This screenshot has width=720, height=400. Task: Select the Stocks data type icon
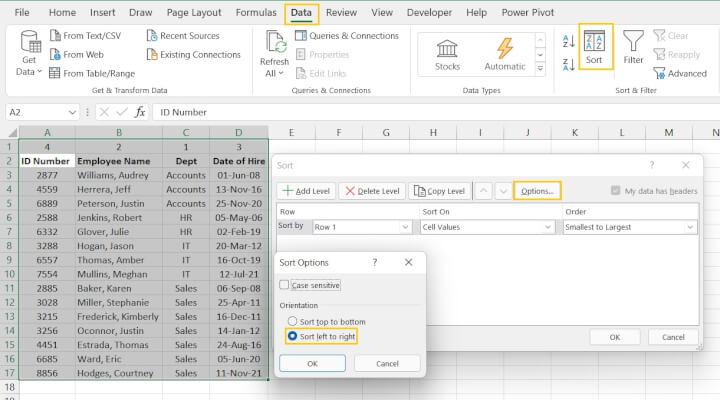click(447, 54)
